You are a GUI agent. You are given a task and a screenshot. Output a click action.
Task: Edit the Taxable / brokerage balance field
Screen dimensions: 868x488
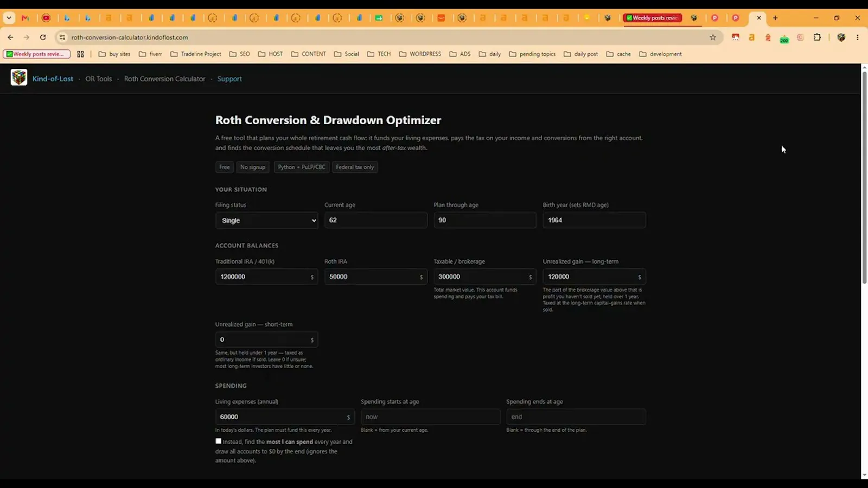pyautogui.click(x=484, y=277)
